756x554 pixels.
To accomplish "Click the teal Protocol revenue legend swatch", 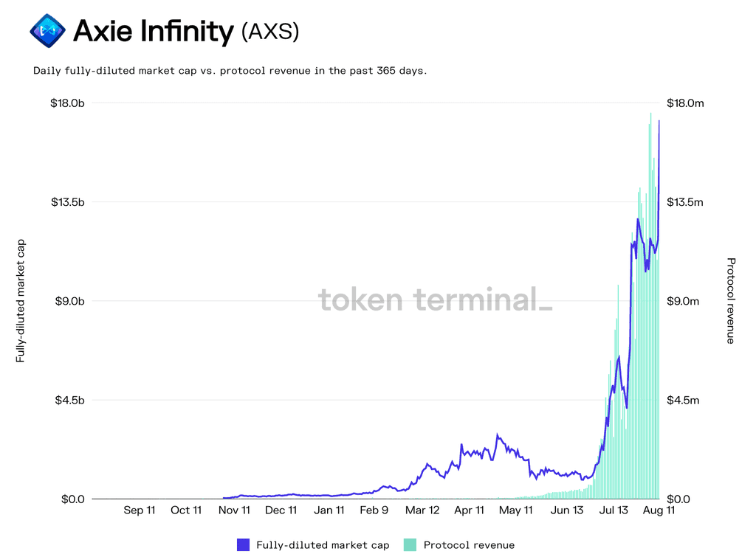I will (x=410, y=545).
